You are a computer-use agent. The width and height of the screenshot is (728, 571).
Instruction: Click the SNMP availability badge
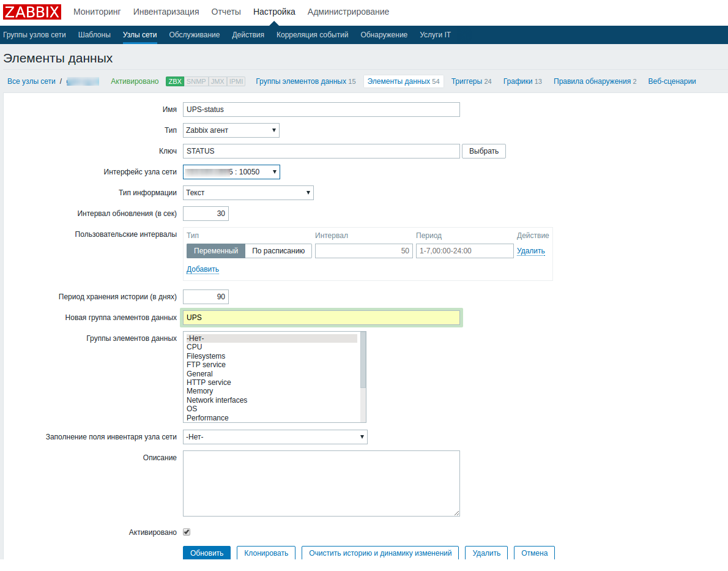point(196,81)
